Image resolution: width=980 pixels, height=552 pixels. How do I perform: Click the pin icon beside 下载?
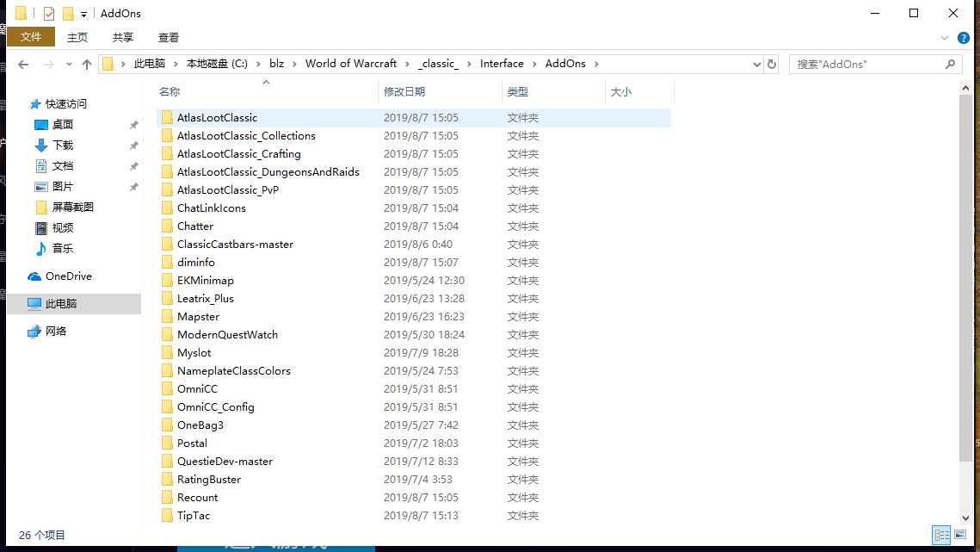133,146
